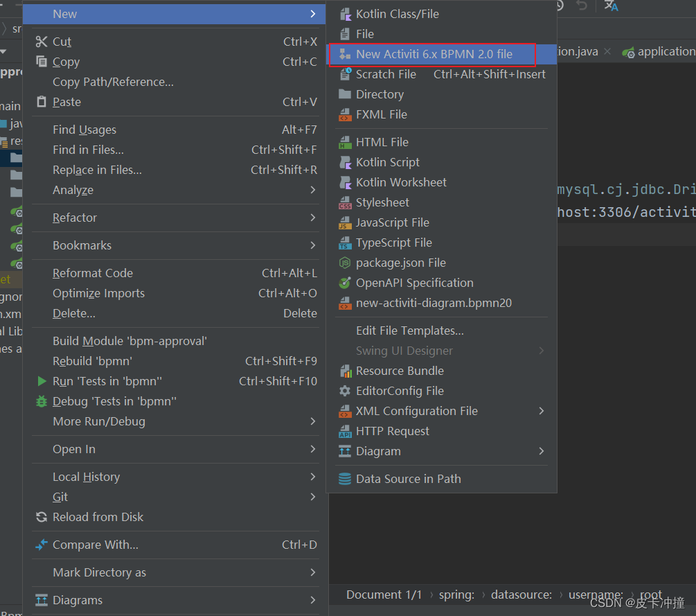
Task: Click the File template icon
Action: coord(345,34)
